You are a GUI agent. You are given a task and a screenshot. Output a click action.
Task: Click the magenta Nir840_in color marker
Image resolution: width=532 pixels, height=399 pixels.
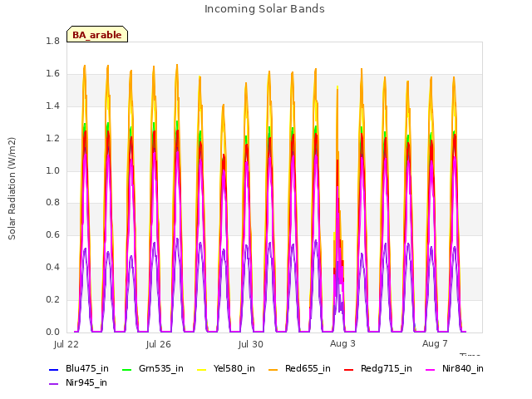pos(430,369)
